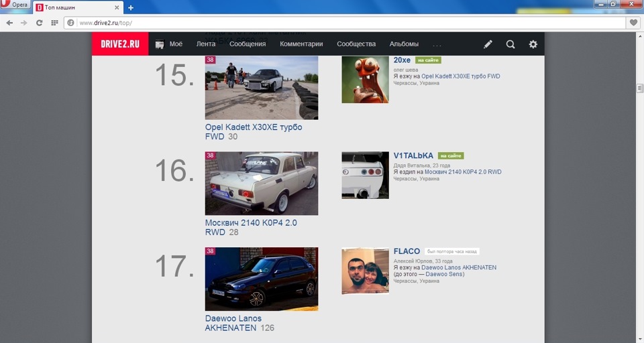Click the pencil write-post icon
The image size is (644, 343).
pos(488,44)
